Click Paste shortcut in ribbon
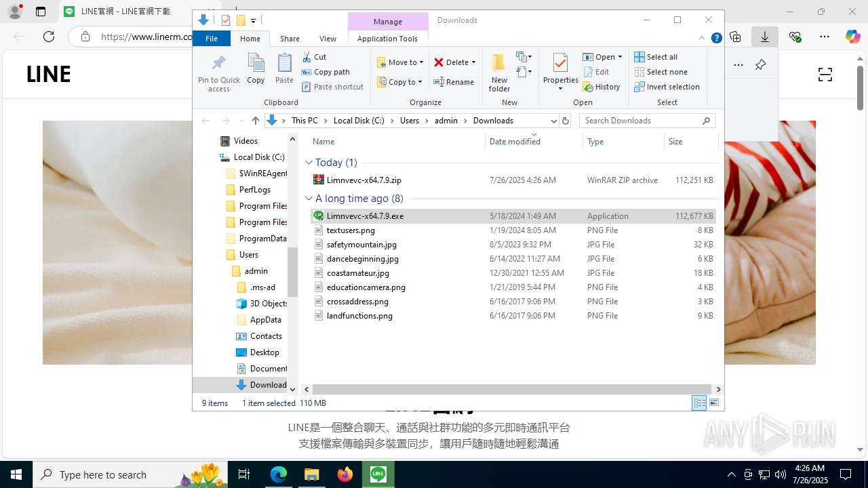The image size is (868, 488). pyautogui.click(x=332, y=87)
